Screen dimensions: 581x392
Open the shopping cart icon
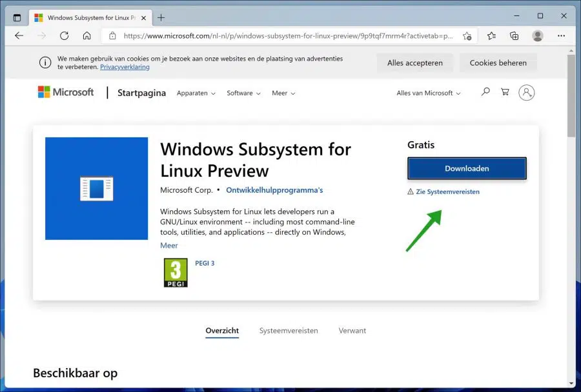click(505, 92)
